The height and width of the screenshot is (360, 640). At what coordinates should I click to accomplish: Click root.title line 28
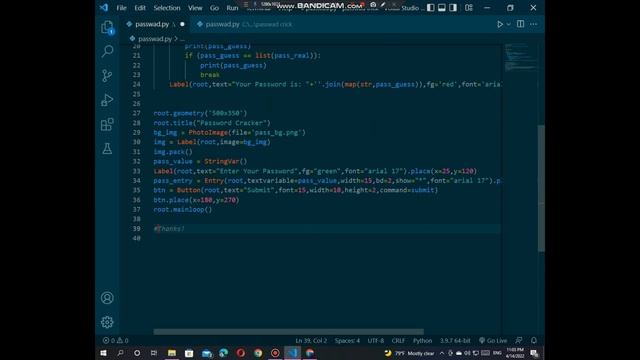point(212,123)
